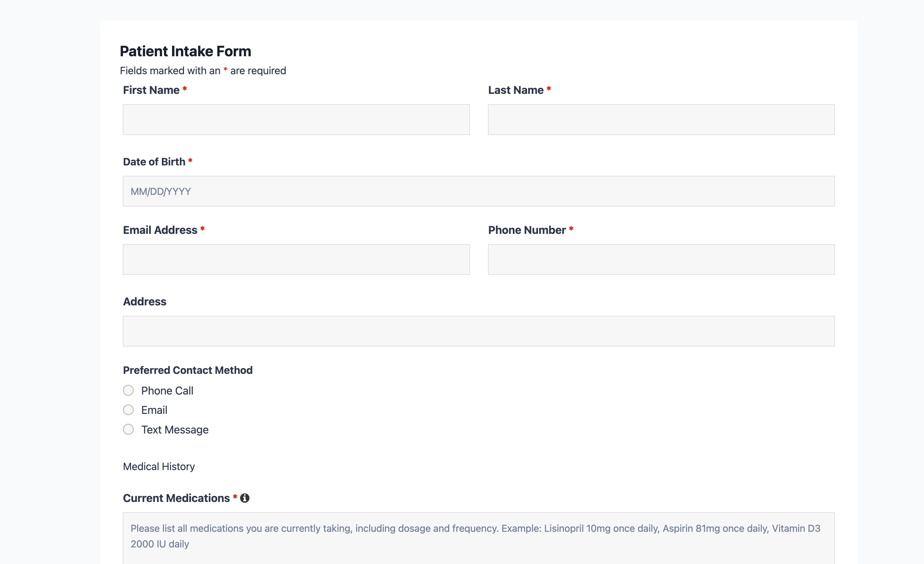This screenshot has height=564, width=924.
Task: Click the Date of Birth label
Action: coord(154,162)
